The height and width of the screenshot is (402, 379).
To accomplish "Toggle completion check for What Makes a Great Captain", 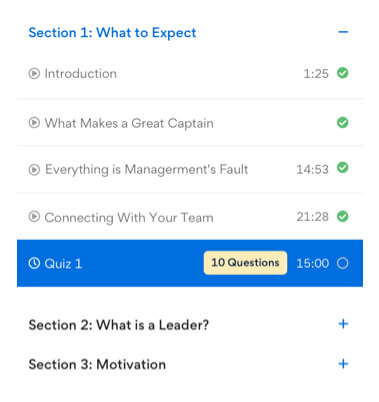I will click(x=343, y=123).
